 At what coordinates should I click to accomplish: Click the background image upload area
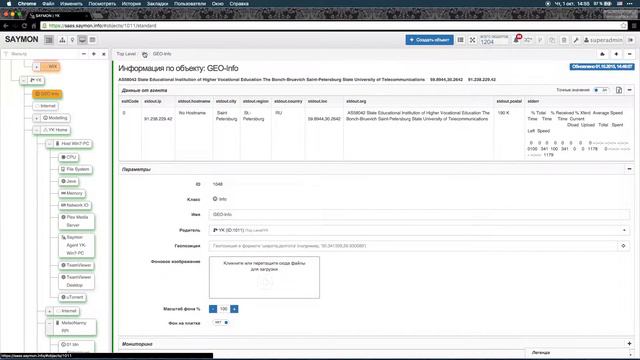[x=264, y=278]
